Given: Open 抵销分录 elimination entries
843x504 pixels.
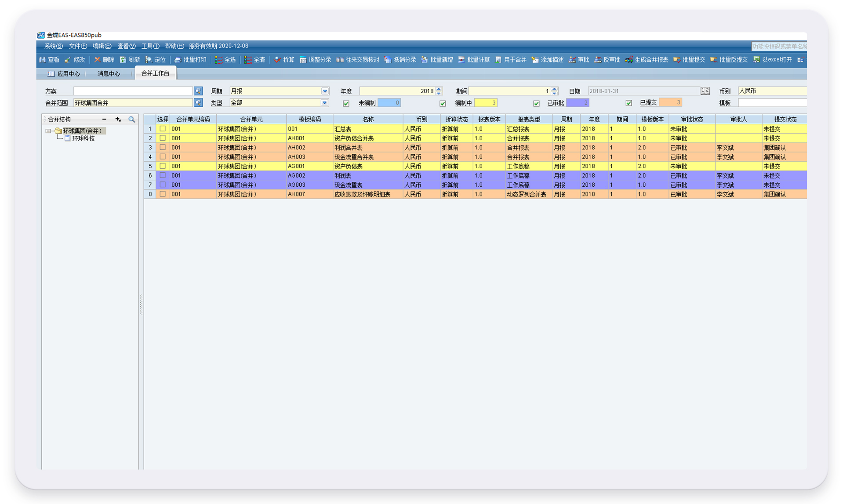Looking at the screenshot, I should [x=400, y=60].
